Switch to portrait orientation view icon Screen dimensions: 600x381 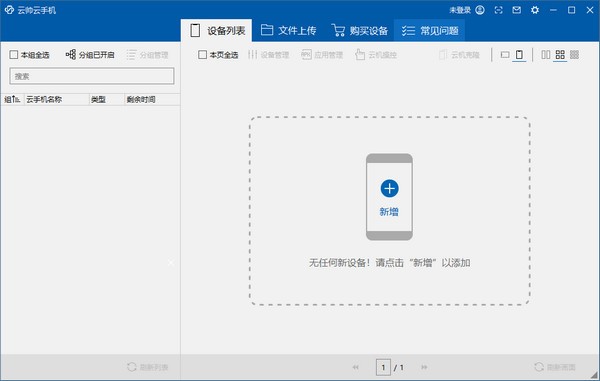pos(519,55)
